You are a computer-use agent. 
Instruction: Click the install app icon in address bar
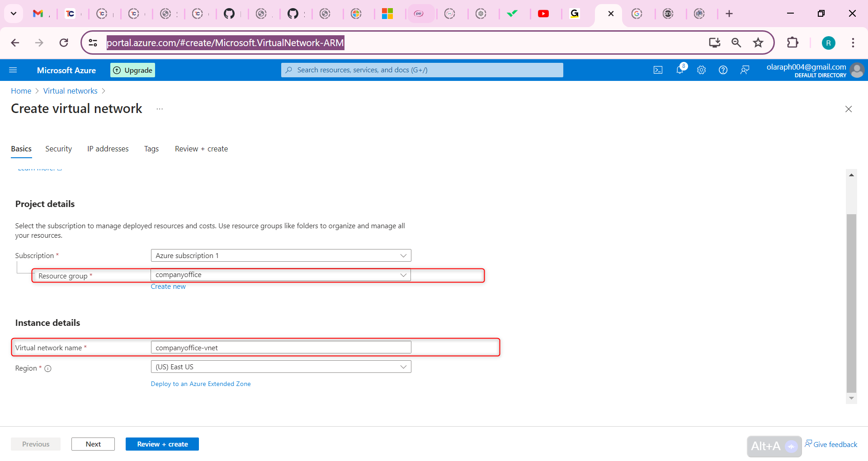pos(715,43)
